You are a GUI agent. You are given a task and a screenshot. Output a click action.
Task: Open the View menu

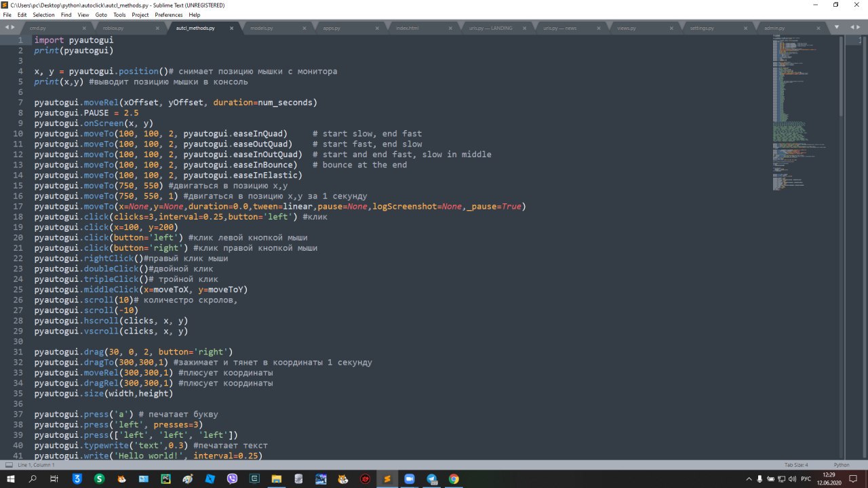[x=83, y=14]
